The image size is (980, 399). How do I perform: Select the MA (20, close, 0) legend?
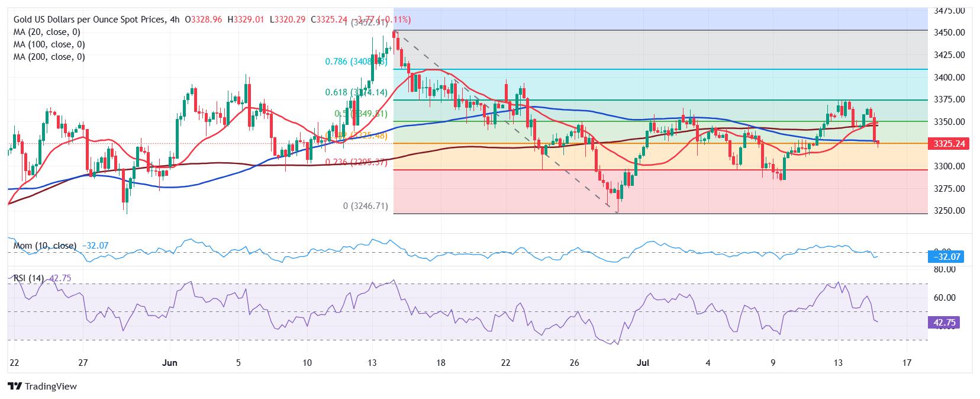47,32
